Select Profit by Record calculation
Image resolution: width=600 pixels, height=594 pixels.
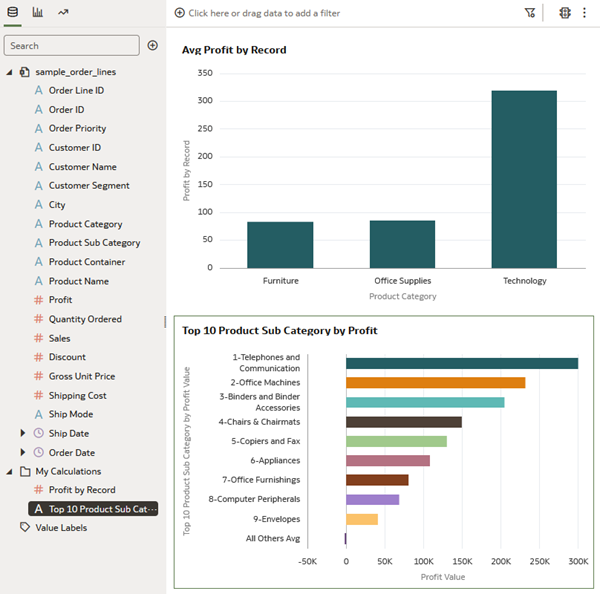[82, 490]
